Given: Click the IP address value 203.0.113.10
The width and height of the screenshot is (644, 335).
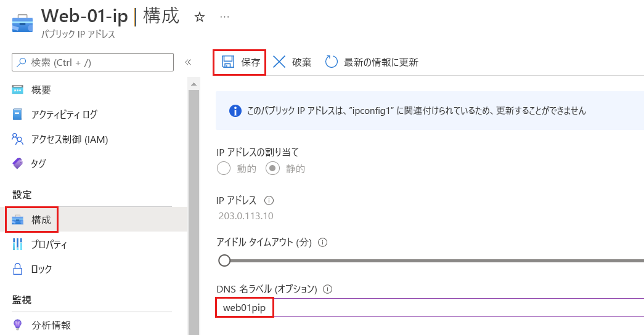Looking at the screenshot, I should pos(246,216).
